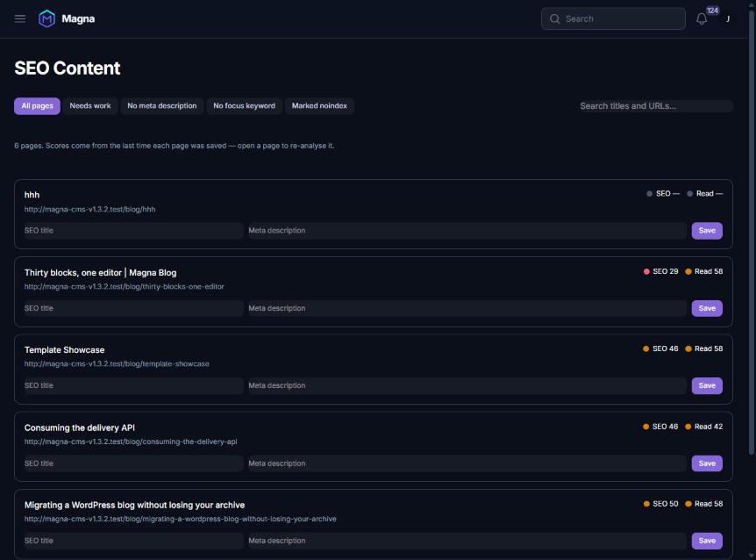Screen dimensions: 756x560
Task: Open the hamburger navigation menu
Action: coord(20,18)
